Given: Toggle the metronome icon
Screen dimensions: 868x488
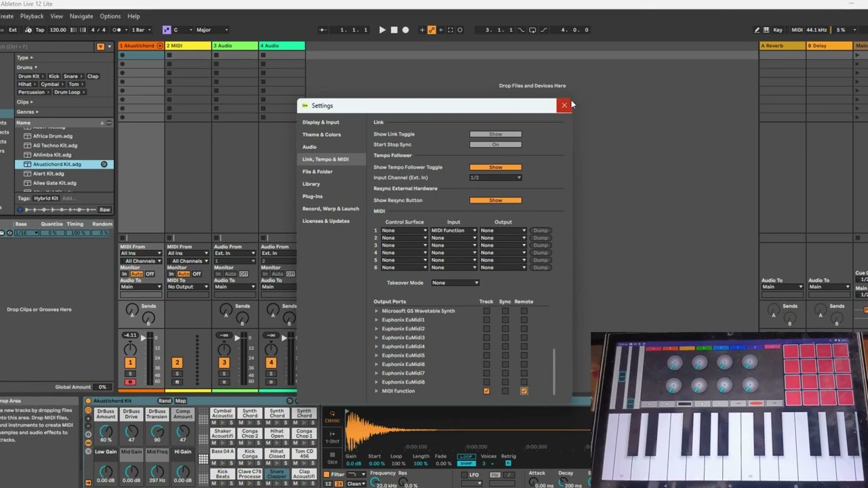Looking at the screenshot, I should 117,30.
